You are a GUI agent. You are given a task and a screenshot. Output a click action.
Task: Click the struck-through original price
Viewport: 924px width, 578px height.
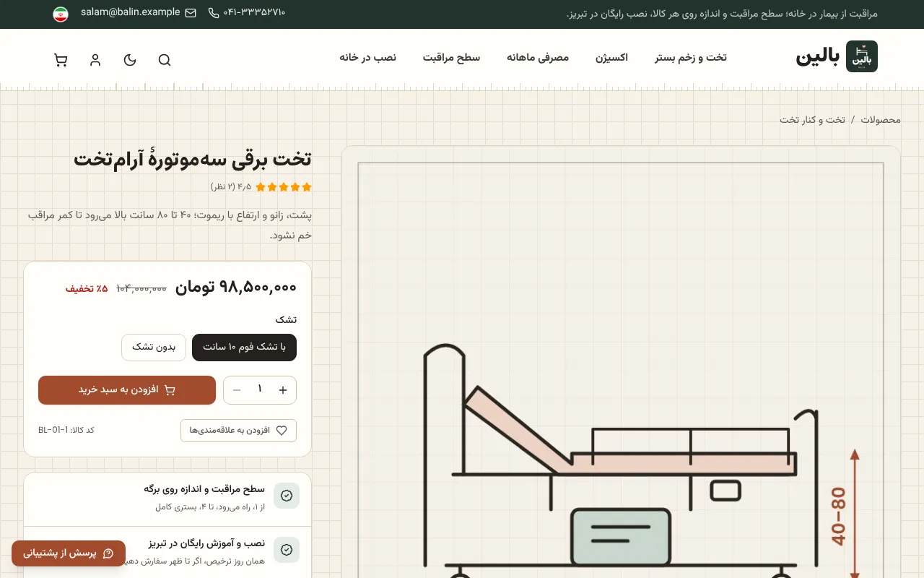[141, 288]
